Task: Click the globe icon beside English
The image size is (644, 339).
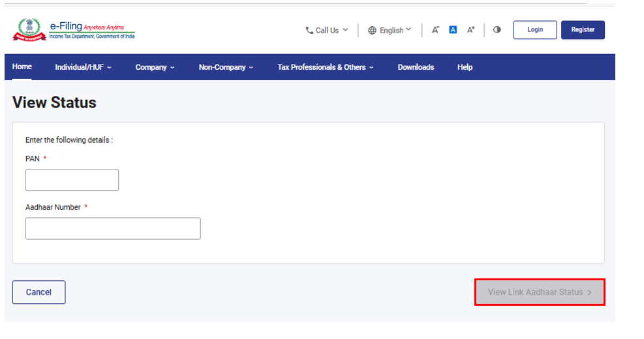Action: [x=372, y=31]
